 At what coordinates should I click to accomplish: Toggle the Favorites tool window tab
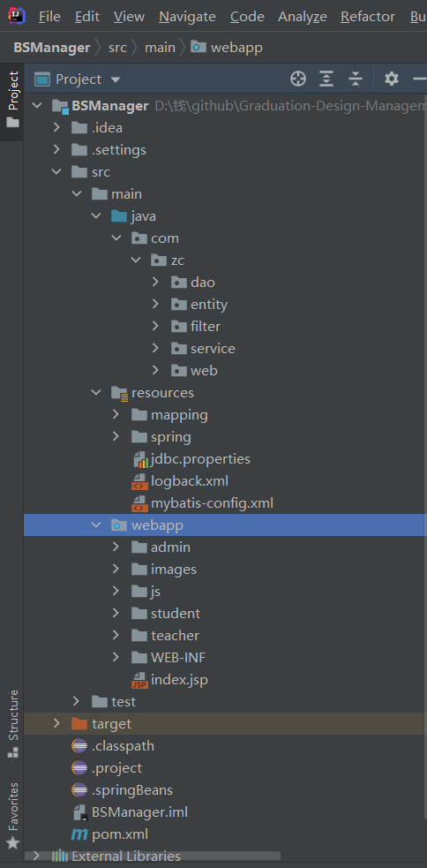coord(12,815)
